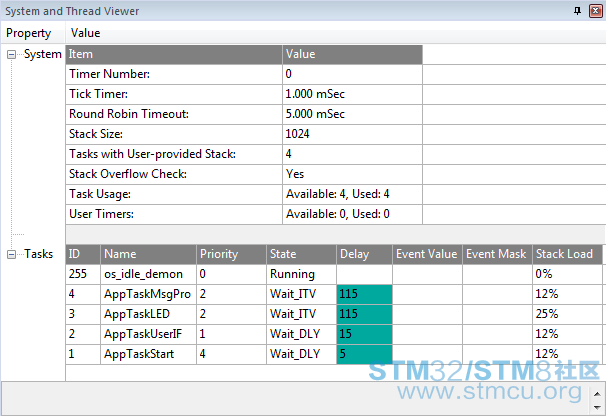Click the Delay column header
This screenshot has height=416, width=606.
(x=364, y=254)
